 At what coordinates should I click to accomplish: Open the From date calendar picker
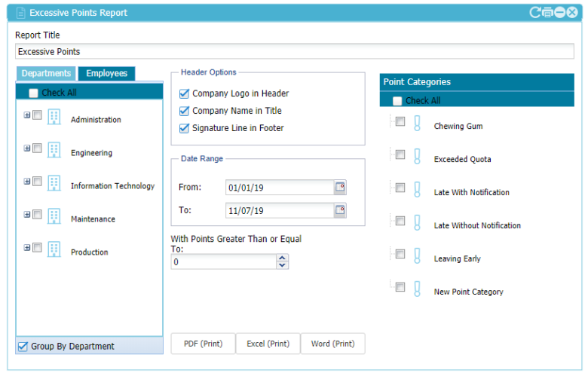pyautogui.click(x=340, y=187)
